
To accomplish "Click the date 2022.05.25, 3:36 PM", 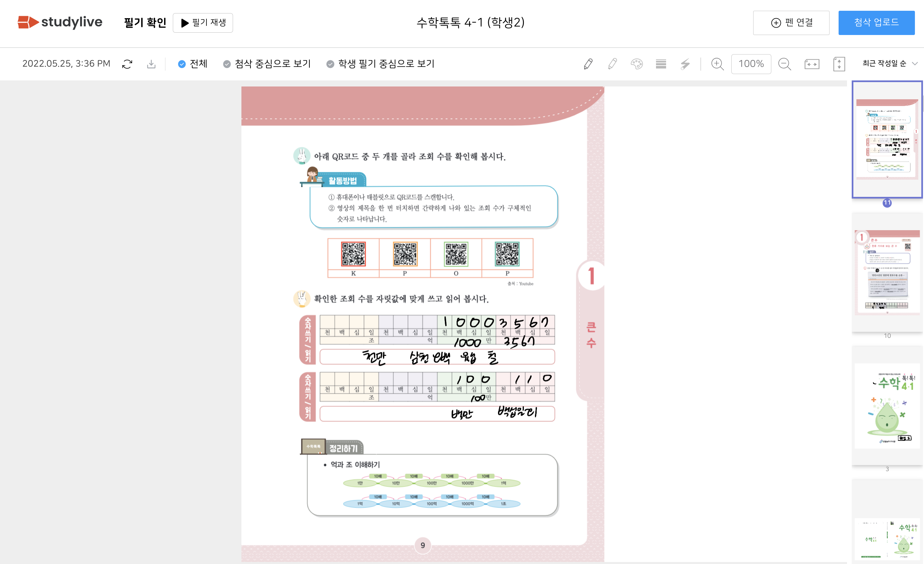I will coord(66,64).
